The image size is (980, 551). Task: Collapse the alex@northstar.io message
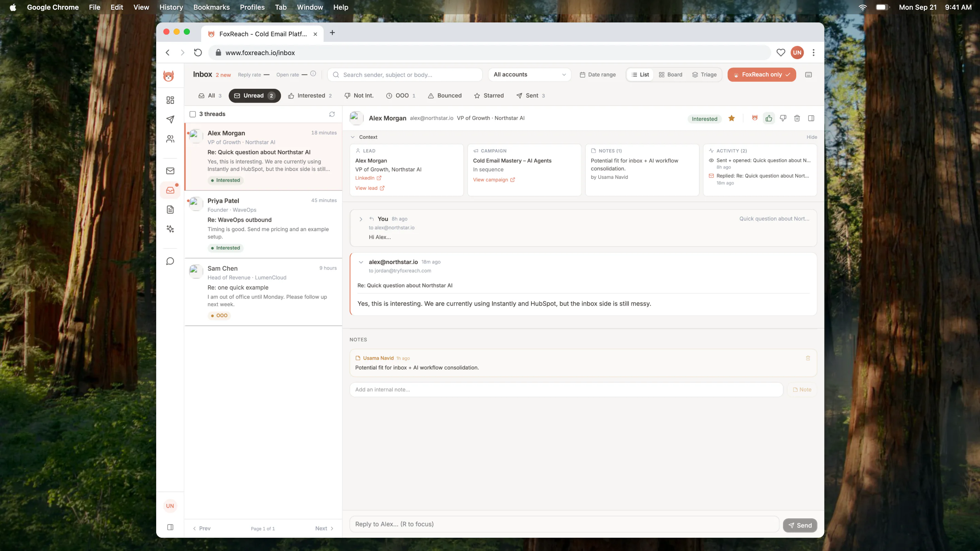(361, 262)
